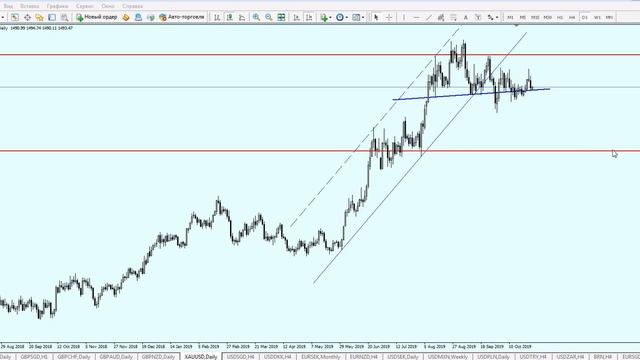Expand the arrows tool dropdown arrow
The height and width of the screenshot is (360, 640).
497,18
